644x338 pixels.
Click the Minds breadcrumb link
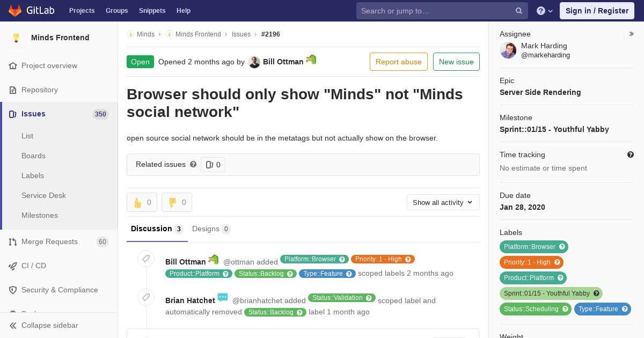pyautogui.click(x=145, y=34)
